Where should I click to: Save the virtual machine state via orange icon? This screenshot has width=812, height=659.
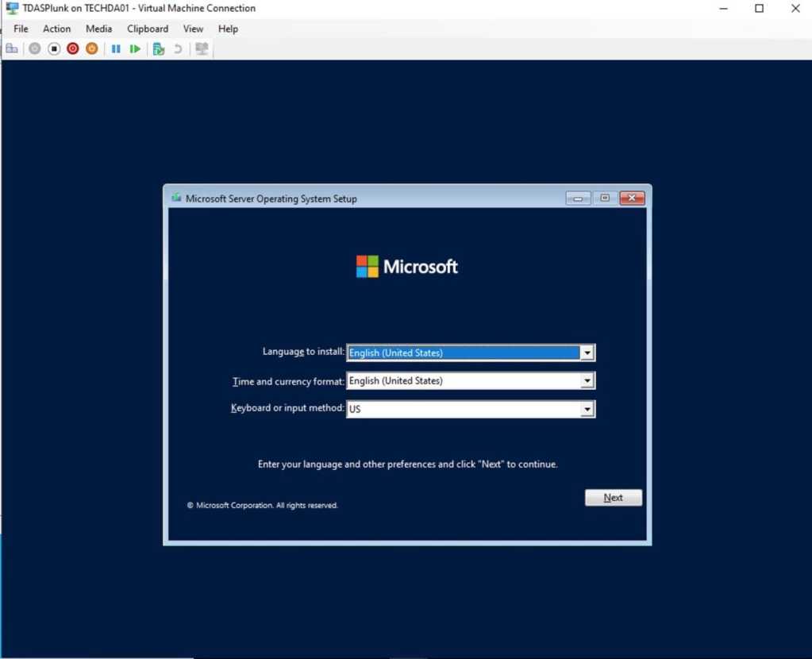(91, 48)
